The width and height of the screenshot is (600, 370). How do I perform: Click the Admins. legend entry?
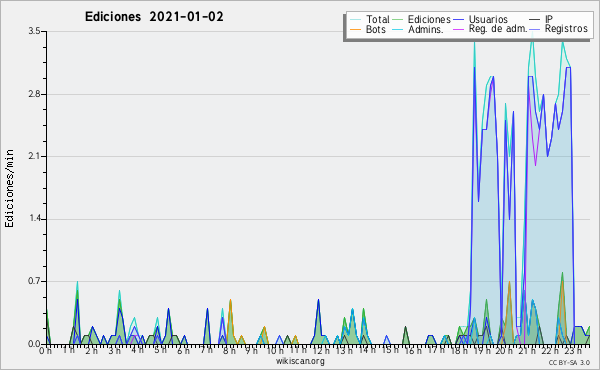[418, 29]
